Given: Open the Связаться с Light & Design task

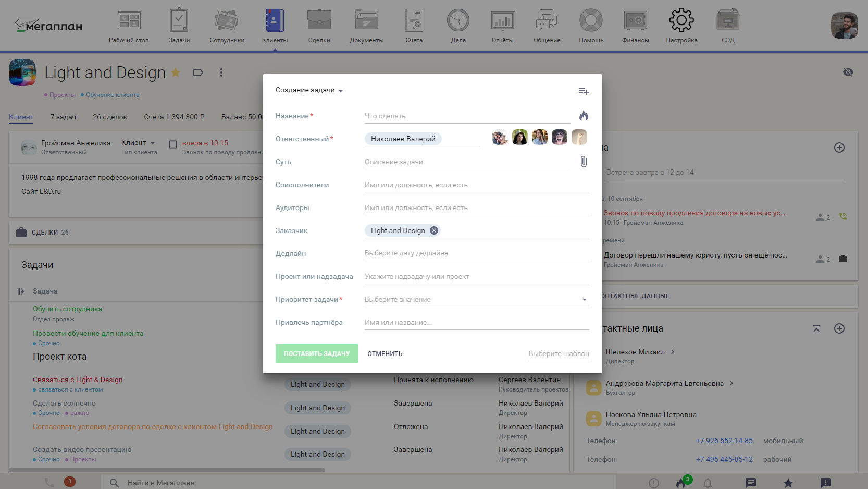Looking at the screenshot, I should [78, 380].
